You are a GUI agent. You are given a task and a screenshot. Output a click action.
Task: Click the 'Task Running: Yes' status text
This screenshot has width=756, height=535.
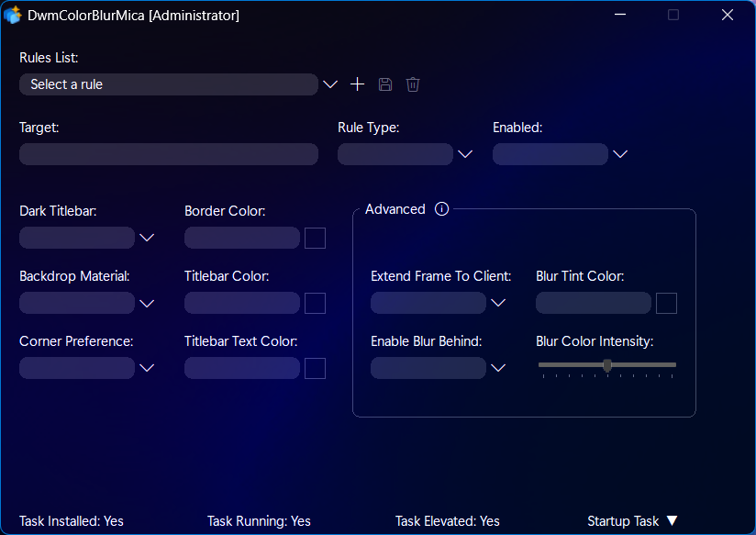click(x=259, y=521)
